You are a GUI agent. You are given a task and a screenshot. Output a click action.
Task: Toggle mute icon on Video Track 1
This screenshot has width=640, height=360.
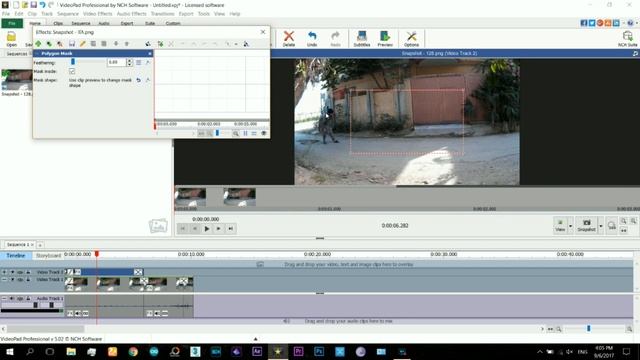(20, 280)
